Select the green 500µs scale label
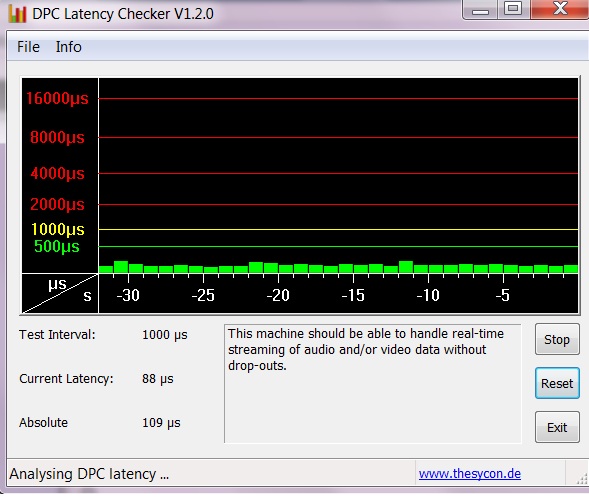589x497 pixels. pyautogui.click(x=57, y=246)
